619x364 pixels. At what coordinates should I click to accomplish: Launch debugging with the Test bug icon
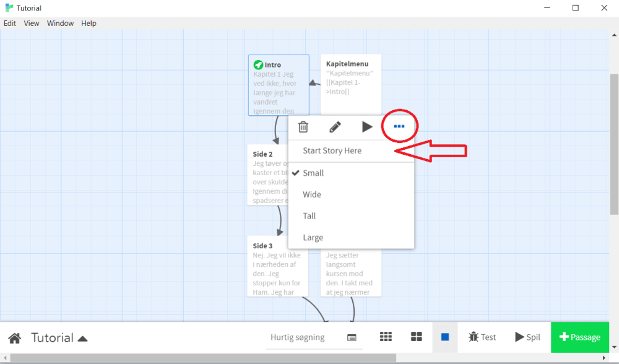tap(482, 337)
